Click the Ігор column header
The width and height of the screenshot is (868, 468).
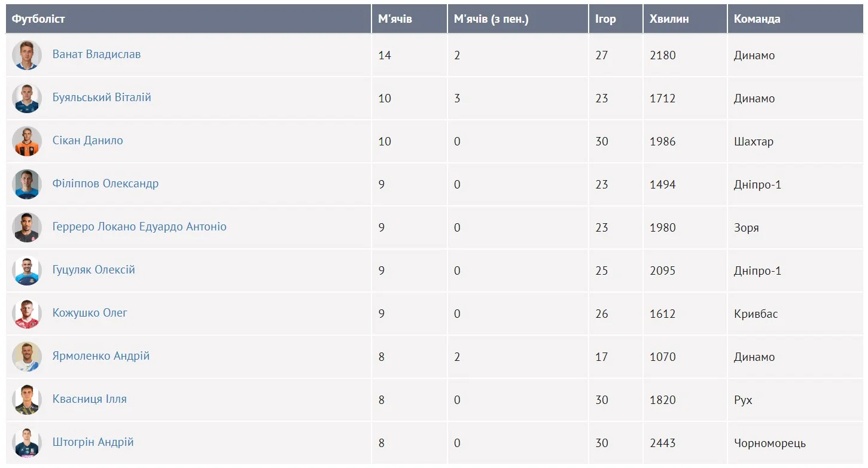[605, 19]
